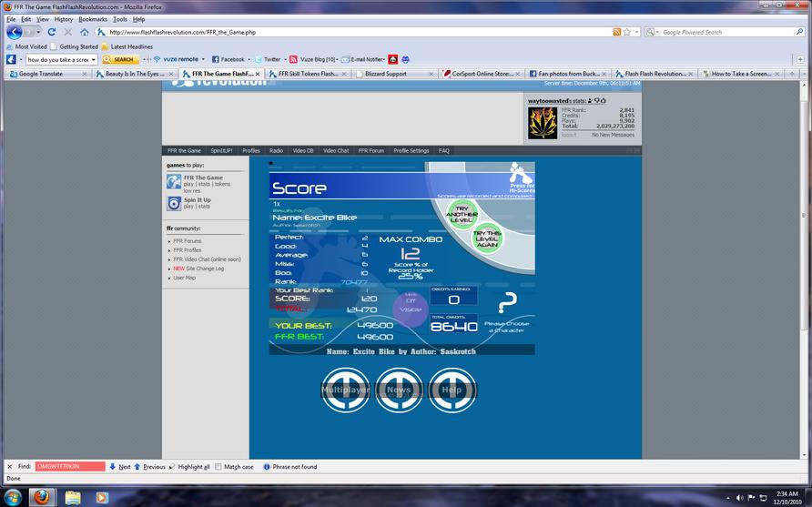Screen dimensions: 812x507
Task: Go to the Firefox home page icon
Action: coord(84,32)
